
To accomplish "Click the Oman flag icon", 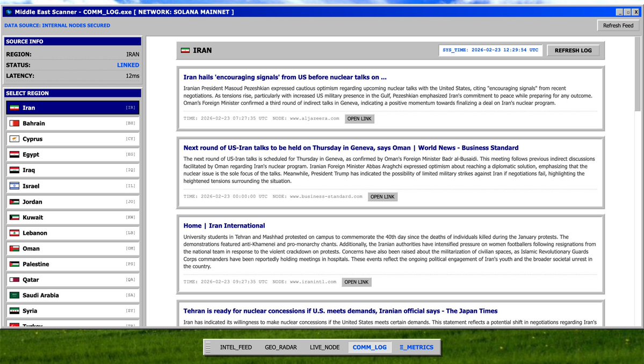I will (x=15, y=249).
